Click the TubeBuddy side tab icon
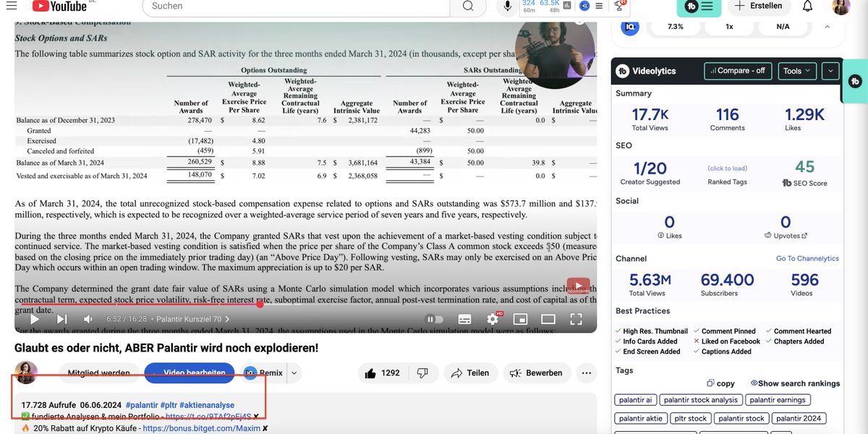The width and height of the screenshot is (868, 434). (x=855, y=81)
